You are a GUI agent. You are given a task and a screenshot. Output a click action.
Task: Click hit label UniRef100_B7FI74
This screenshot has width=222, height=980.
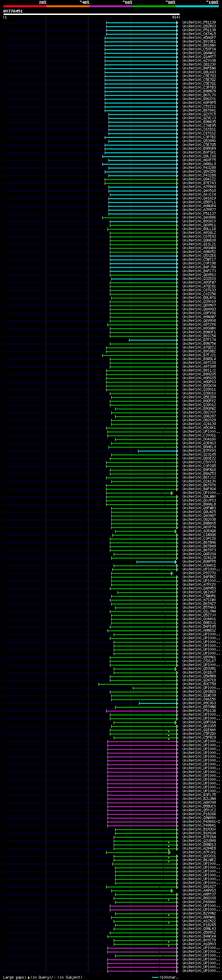tap(199, 340)
